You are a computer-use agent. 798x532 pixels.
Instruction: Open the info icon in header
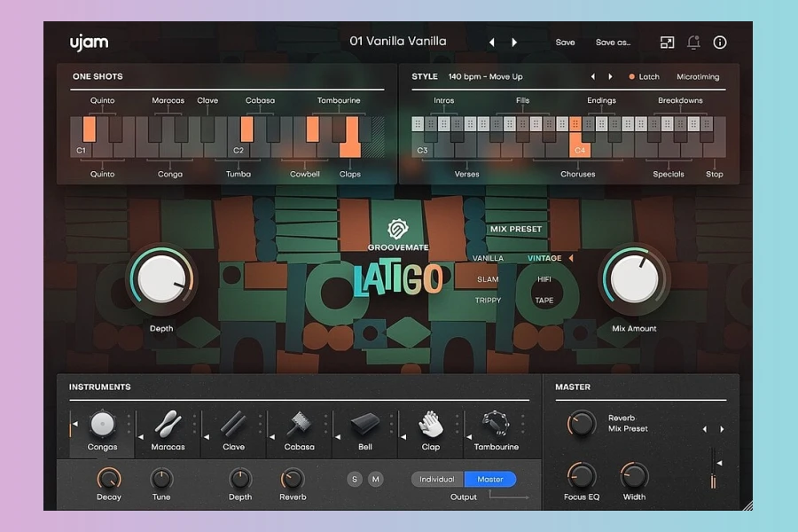coord(720,42)
